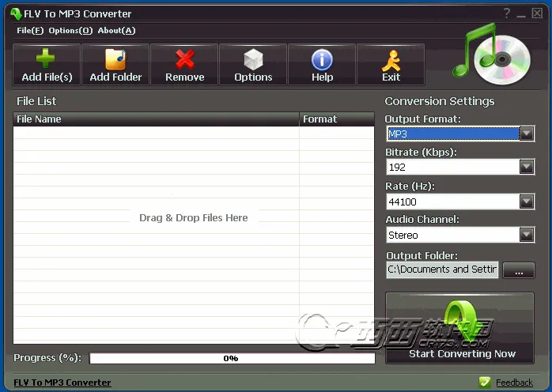Image resolution: width=552 pixels, height=392 pixels.
Task: Open the File menu
Action: [x=30, y=31]
